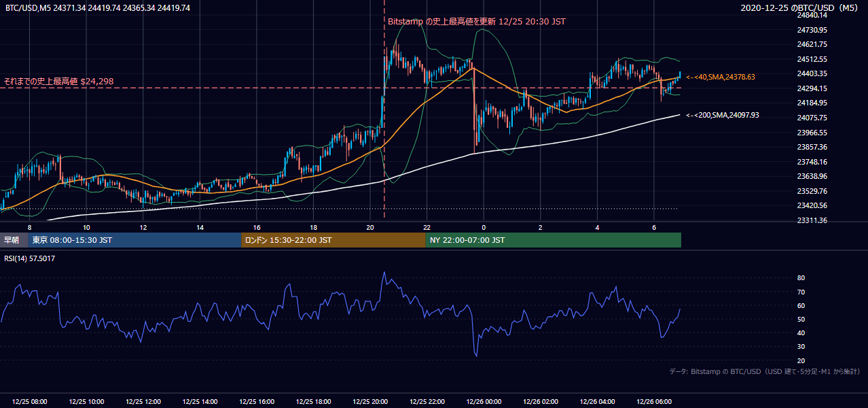868x408 pixels.
Task: Click price axis label 23311.36
Action: coord(812,220)
